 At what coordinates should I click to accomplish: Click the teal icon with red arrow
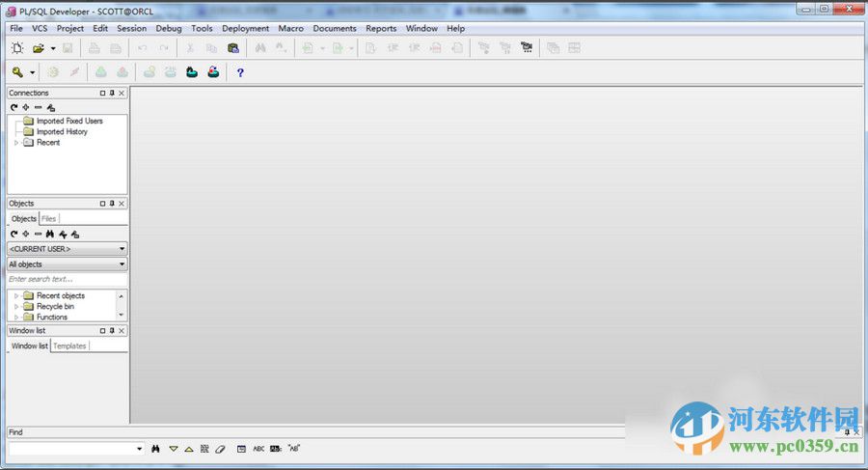pos(213,72)
